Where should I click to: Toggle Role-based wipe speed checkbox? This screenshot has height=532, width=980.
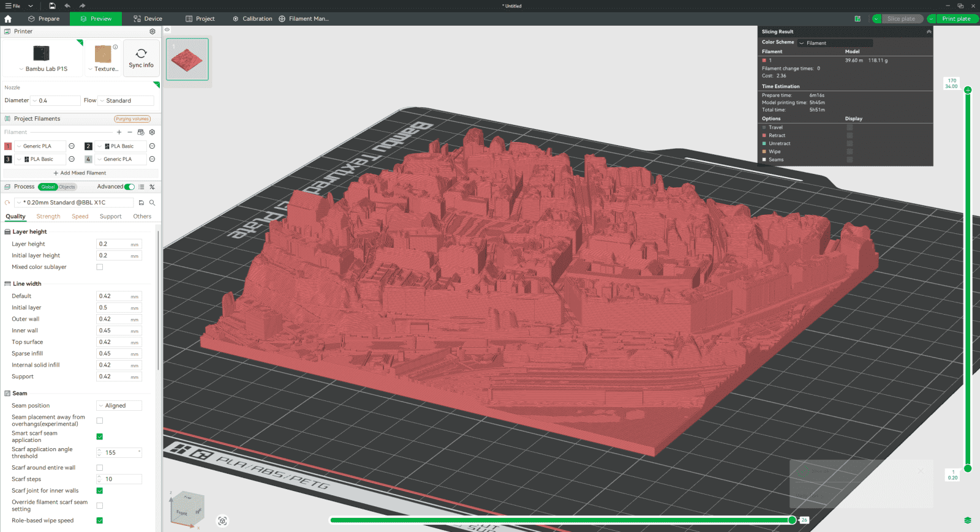(100, 520)
